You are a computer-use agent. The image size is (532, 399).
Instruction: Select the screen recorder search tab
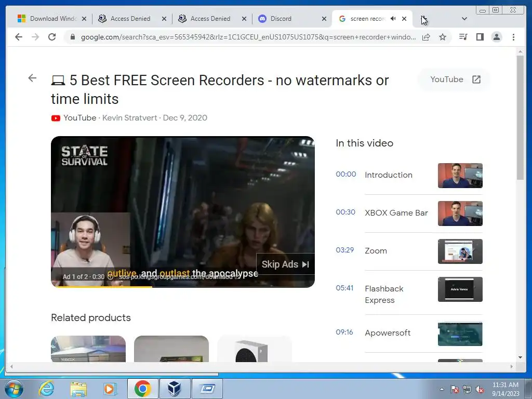click(x=366, y=19)
